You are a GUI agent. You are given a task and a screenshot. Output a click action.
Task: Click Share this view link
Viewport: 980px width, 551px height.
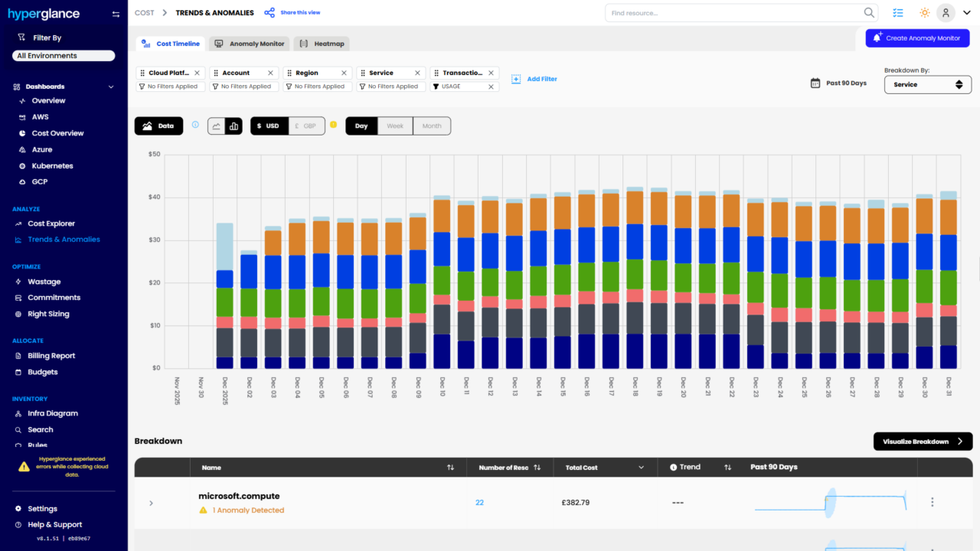click(300, 13)
